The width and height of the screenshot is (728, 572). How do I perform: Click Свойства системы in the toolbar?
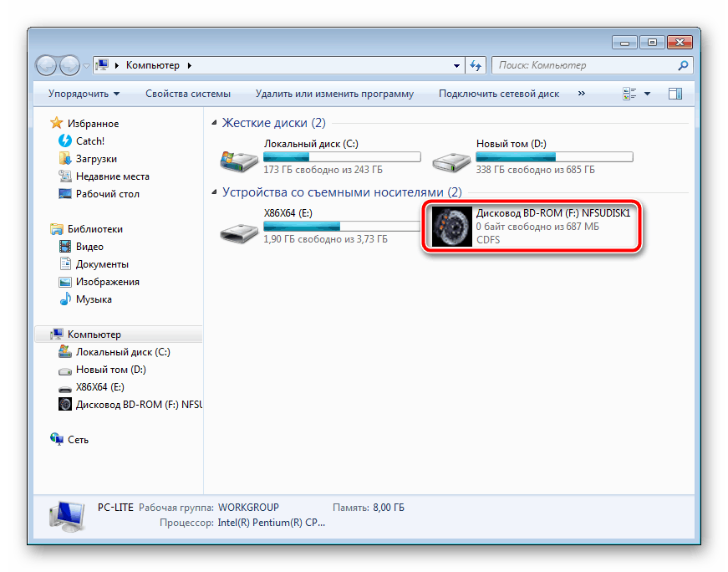coord(187,94)
